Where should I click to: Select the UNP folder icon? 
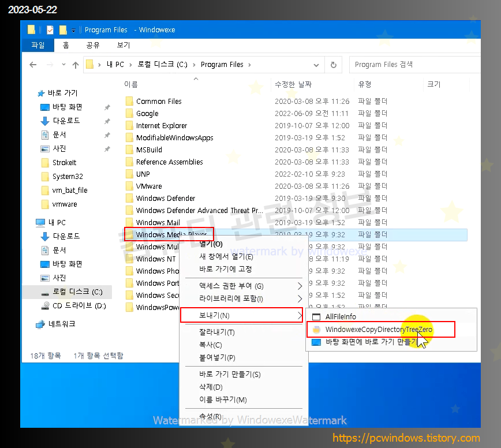[129, 174]
